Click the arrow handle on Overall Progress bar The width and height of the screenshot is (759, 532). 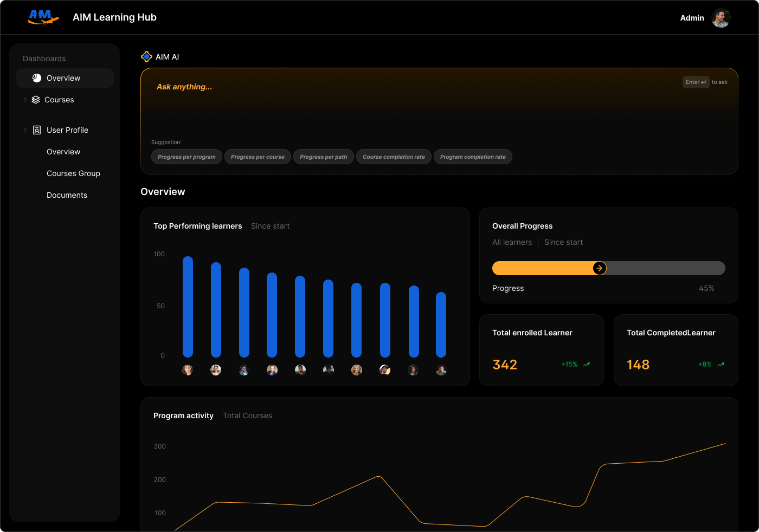click(599, 268)
